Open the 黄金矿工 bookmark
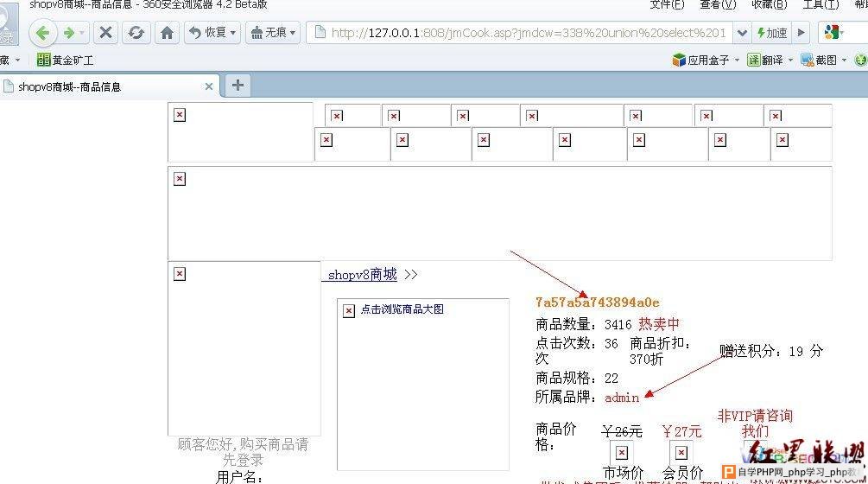This screenshot has height=484, width=868. [66, 60]
